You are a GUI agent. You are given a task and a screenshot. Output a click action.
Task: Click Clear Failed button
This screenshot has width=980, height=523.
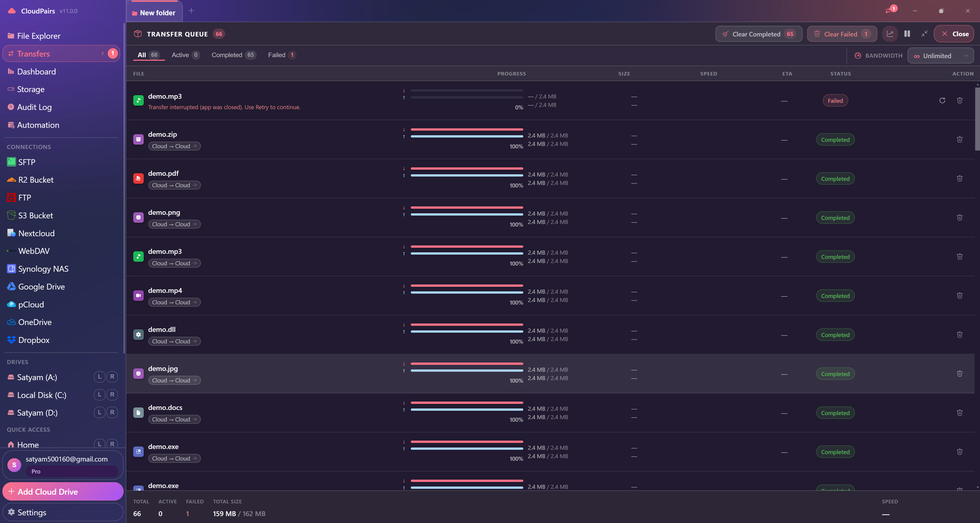842,34
